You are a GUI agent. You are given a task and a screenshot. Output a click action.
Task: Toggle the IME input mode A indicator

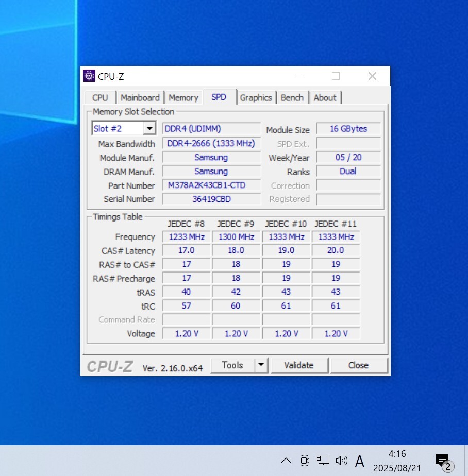coord(360,461)
